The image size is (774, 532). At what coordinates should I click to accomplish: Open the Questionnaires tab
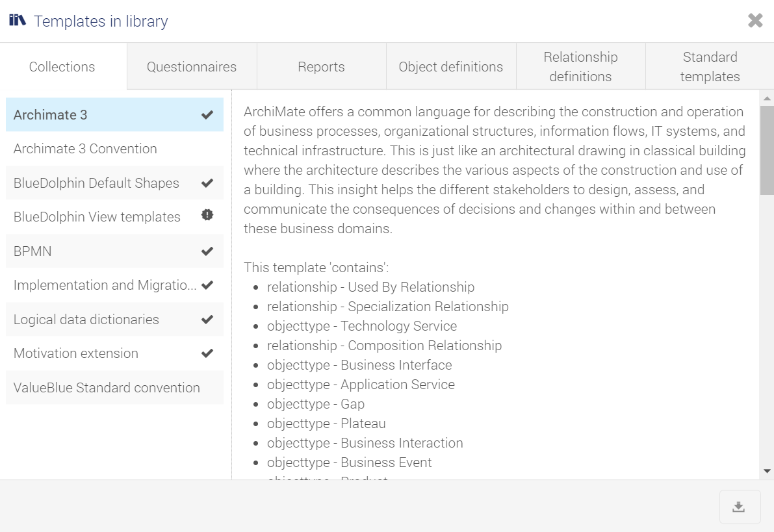[x=192, y=67]
